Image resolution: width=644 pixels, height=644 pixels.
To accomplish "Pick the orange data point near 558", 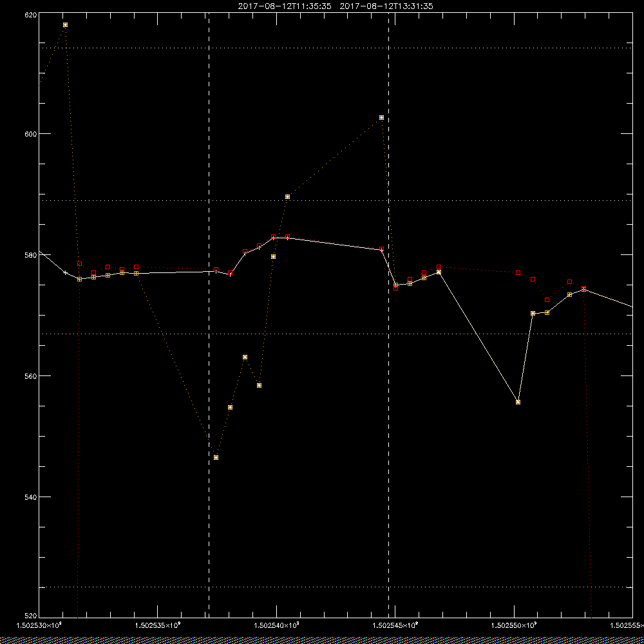I will (259, 385).
